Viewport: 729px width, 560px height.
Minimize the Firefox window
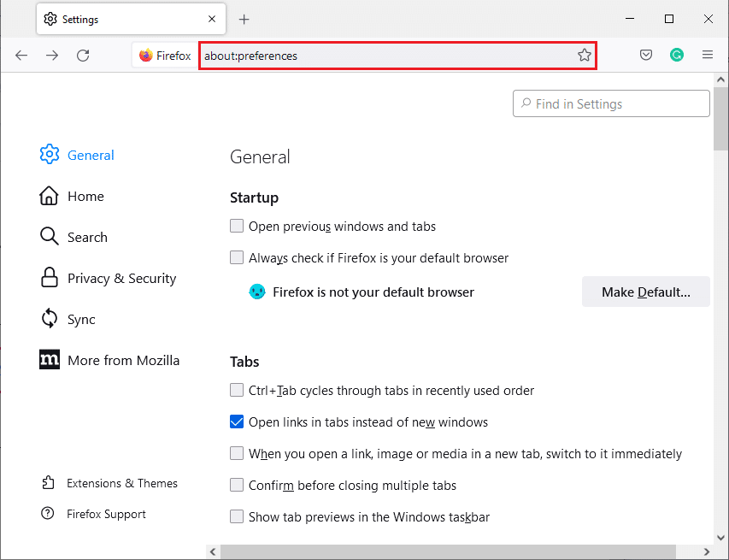pyautogui.click(x=630, y=19)
